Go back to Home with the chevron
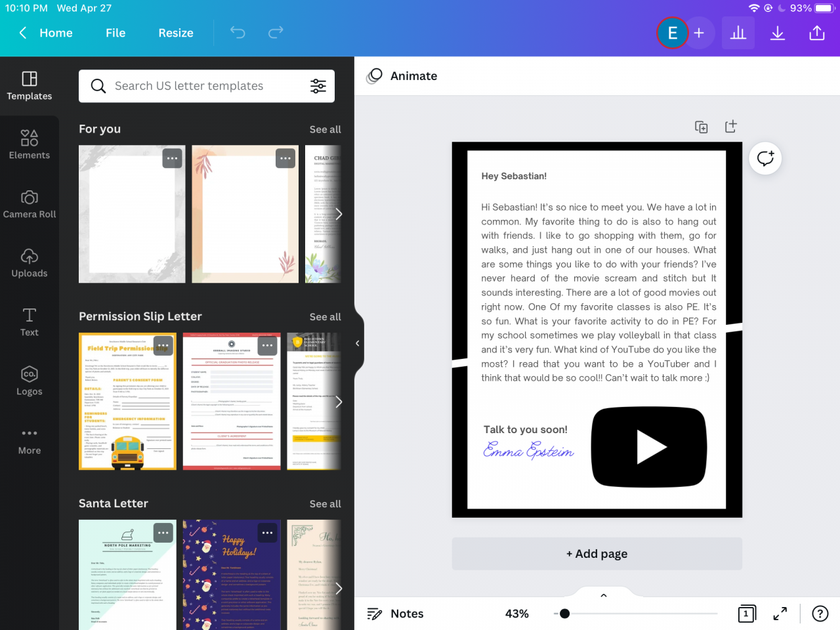 (23, 33)
